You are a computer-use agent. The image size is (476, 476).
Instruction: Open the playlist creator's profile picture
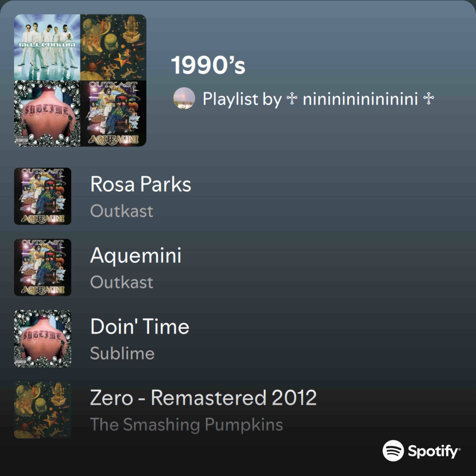184,98
